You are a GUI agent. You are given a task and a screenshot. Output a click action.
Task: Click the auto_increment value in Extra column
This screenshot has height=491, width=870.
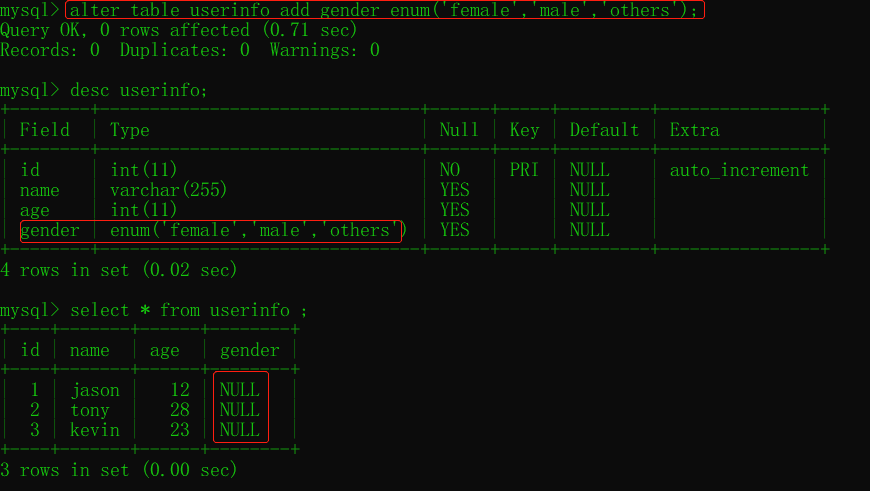tap(739, 170)
